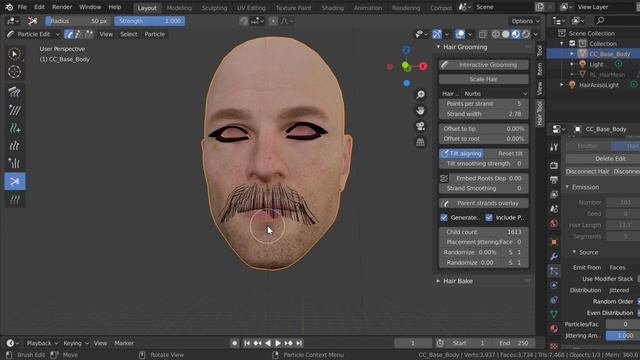Image resolution: width=640 pixels, height=360 pixels.
Task: Click Parent strands overlay button
Action: (484, 203)
